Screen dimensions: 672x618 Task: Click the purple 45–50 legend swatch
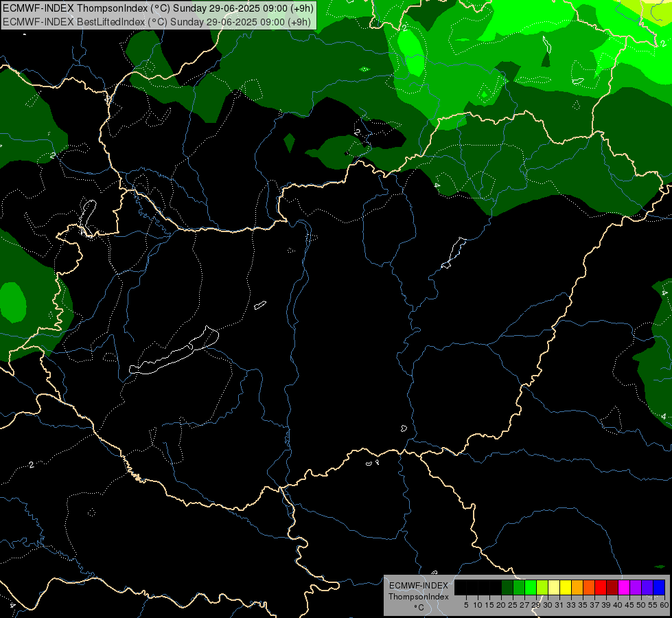coord(636,587)
